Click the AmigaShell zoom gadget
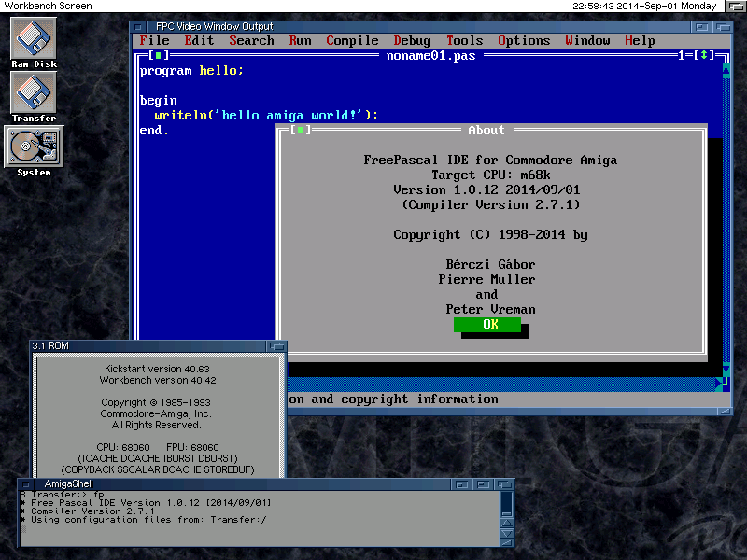The width and height of the screenshot is (747, 560). pyautogui.click(x=483, y=484)
